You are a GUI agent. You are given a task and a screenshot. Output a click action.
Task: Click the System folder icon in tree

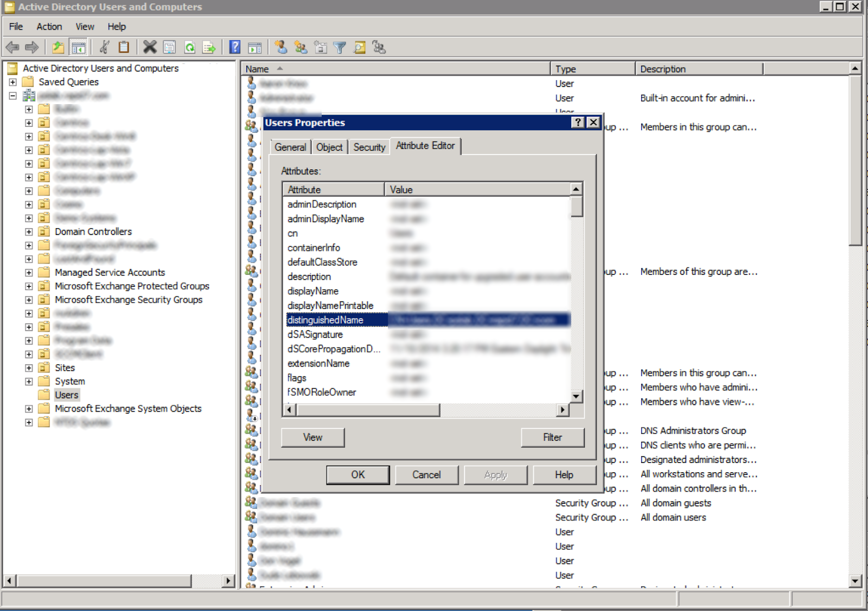(44, 381)
